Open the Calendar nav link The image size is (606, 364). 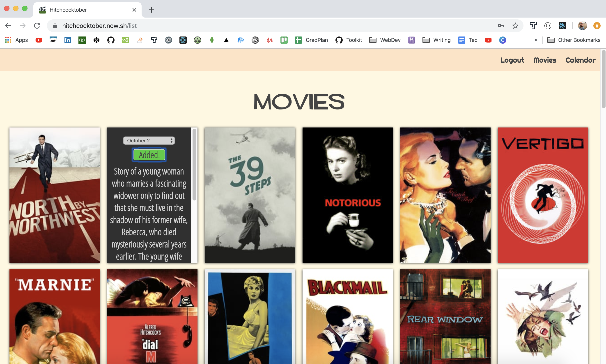tap(581, 60)
